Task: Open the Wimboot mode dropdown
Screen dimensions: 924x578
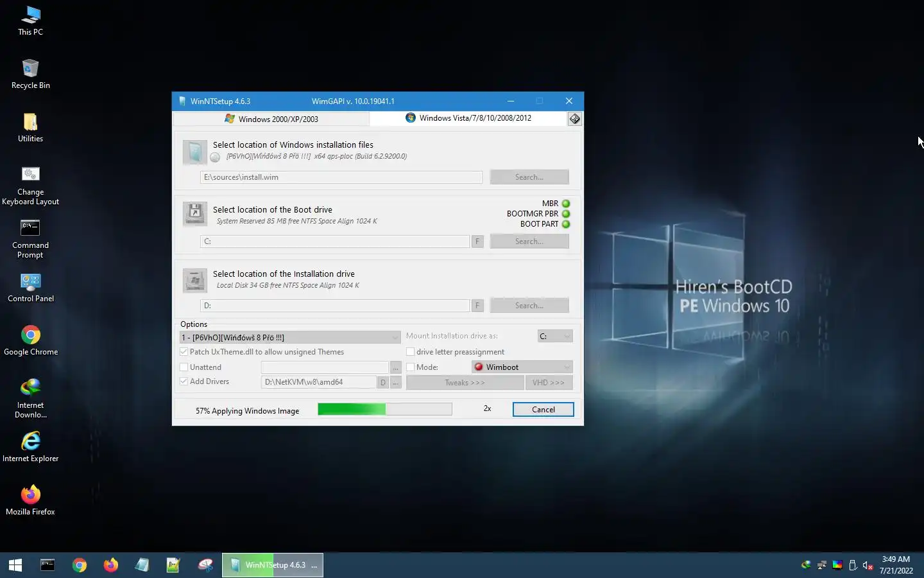Action: (x=522, y=367)
